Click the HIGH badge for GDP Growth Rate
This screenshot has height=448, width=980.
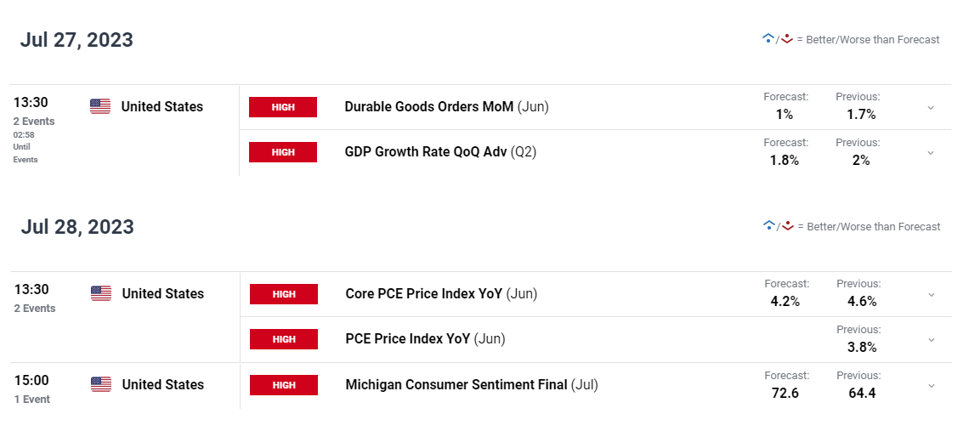click(283, 152)
